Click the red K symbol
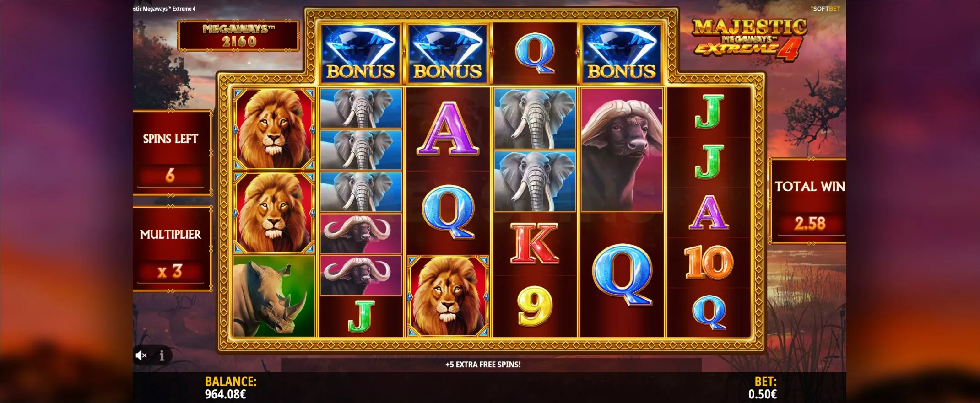The image size is (980, 403). coord(535,243)
